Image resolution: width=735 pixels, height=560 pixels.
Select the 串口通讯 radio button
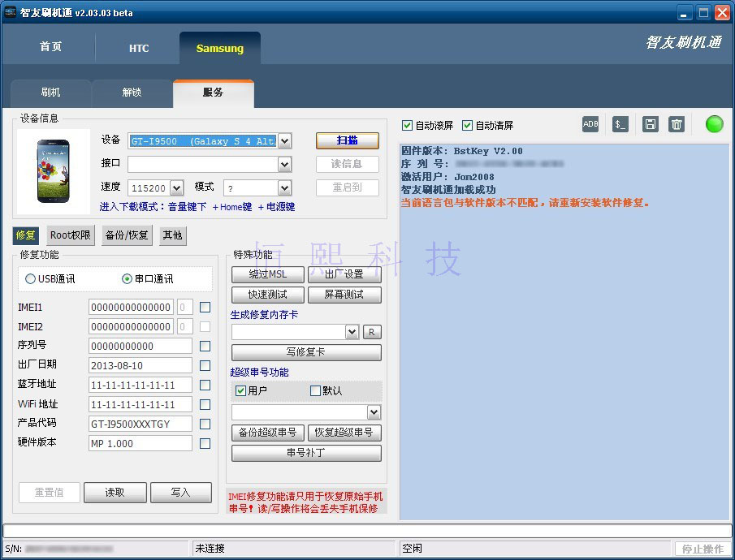(127, 279)
